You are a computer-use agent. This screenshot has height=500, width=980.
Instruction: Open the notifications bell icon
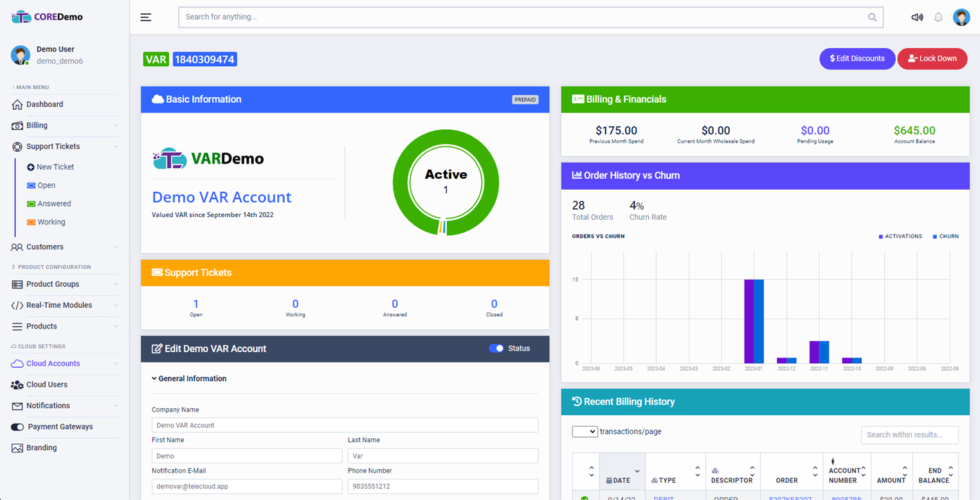[x=938, y=17]
